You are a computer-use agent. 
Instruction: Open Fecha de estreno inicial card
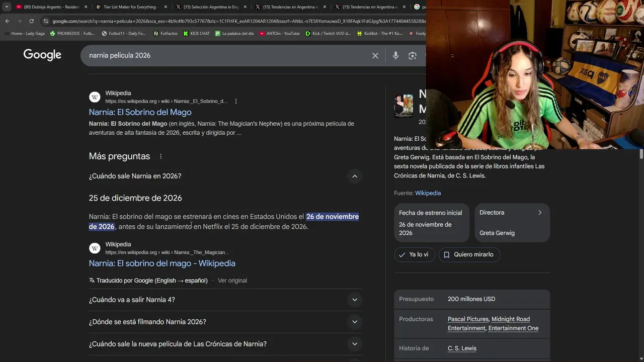432,222
